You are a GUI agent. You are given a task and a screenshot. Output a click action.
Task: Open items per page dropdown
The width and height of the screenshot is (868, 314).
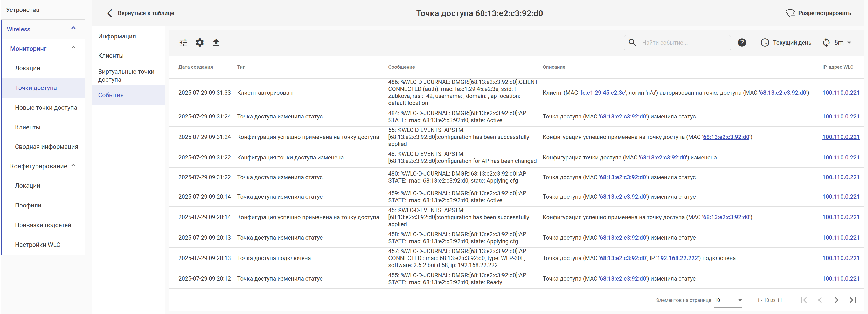coord(728,300)
